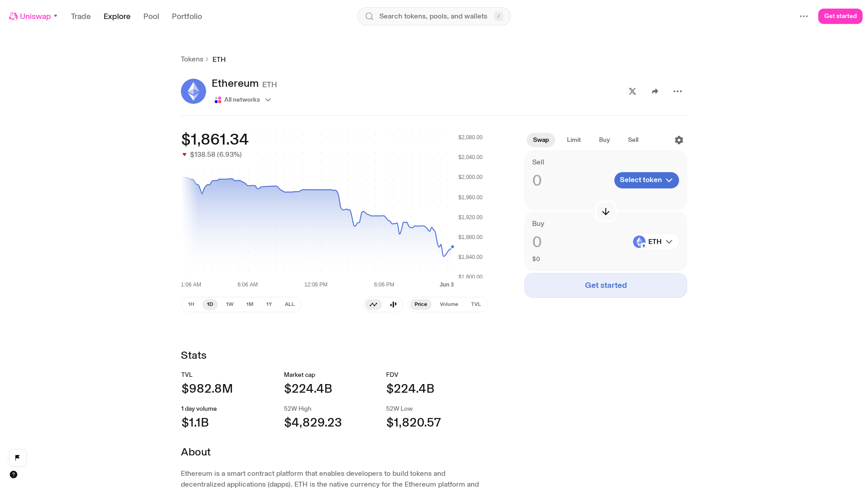Click the Ethereum token logo
Screen dimensions: 868x488
pyautogui.click(x=193, y=91)
